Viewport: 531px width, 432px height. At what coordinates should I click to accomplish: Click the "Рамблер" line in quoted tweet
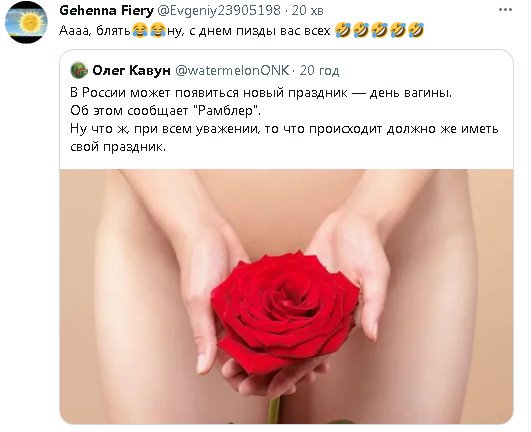(166, 111)
